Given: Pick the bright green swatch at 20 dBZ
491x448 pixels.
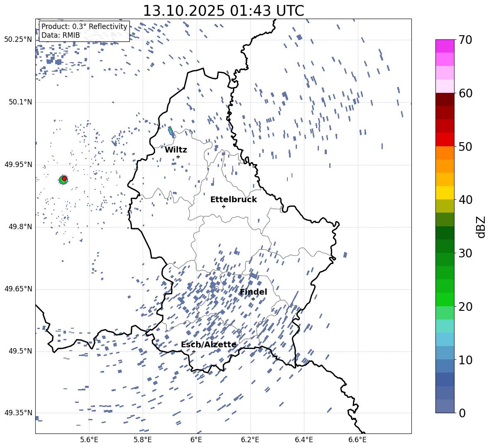Looking at the screenshot, I should click(445, 299).
